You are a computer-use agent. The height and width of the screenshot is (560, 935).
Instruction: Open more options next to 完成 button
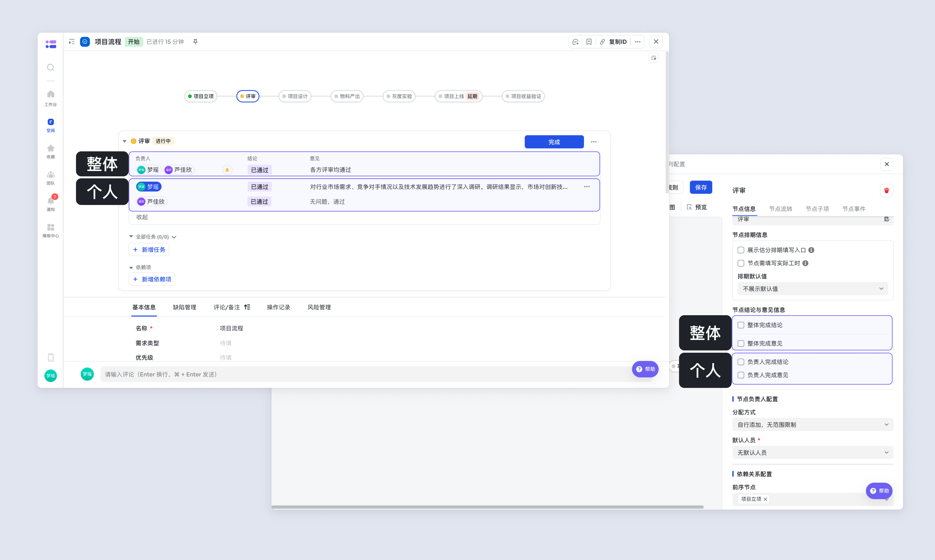(x=594, y=142)
